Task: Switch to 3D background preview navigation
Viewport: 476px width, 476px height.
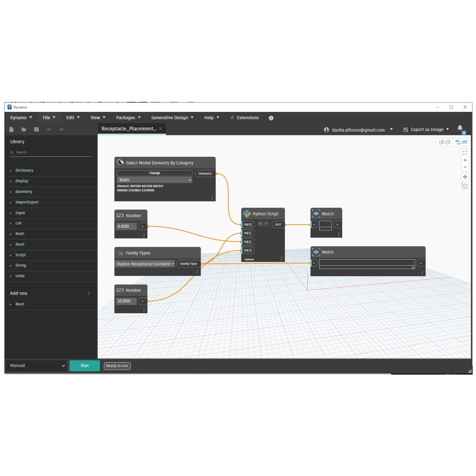Action: (445, 142)
